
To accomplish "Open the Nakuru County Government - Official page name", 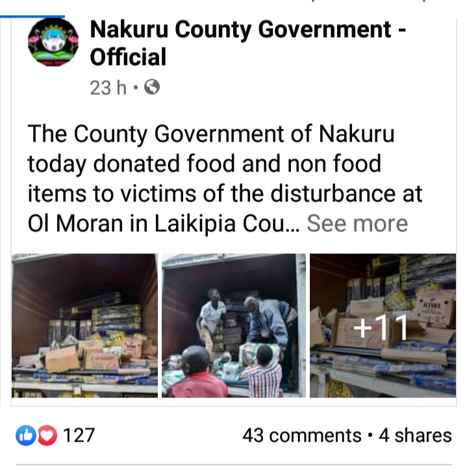I will coord(247,43).
